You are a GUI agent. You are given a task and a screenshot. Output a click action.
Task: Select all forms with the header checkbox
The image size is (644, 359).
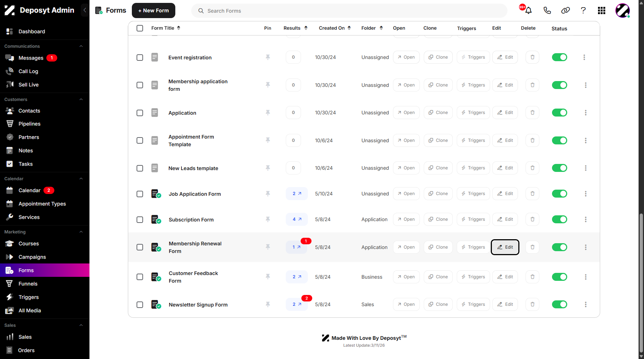[x=140, y=28]
